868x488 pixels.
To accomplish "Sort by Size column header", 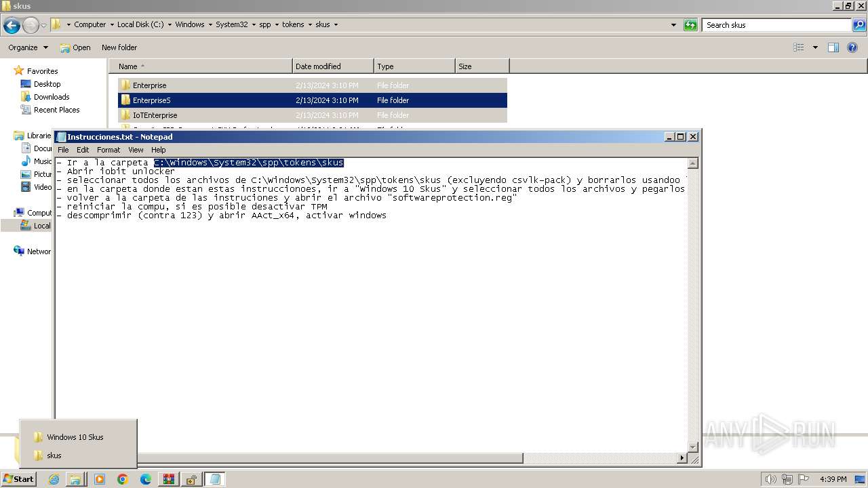I will click(482, 66).
